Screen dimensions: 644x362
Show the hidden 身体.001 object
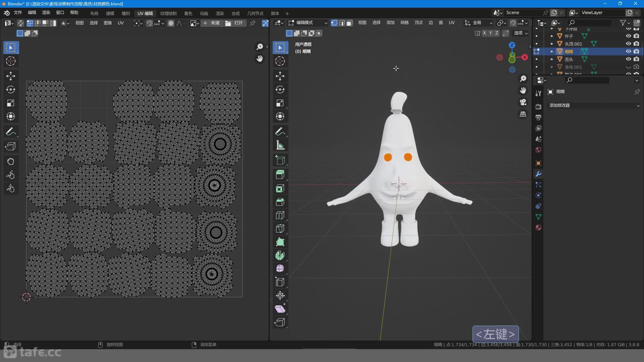pyautogui.click(x=629, y=67)
